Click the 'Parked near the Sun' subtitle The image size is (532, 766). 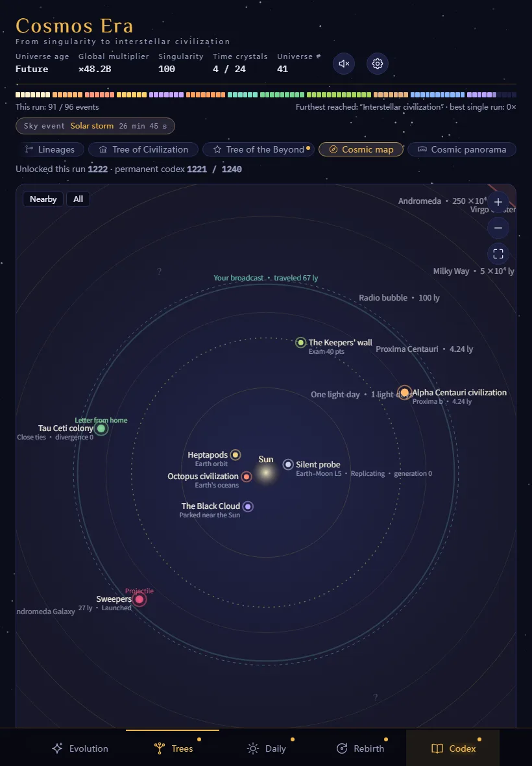pyautogui.click(x=210, y=515)
